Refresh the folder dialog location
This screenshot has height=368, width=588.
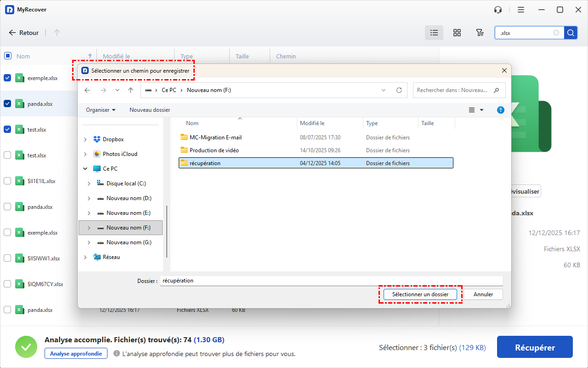pos(399,90)
